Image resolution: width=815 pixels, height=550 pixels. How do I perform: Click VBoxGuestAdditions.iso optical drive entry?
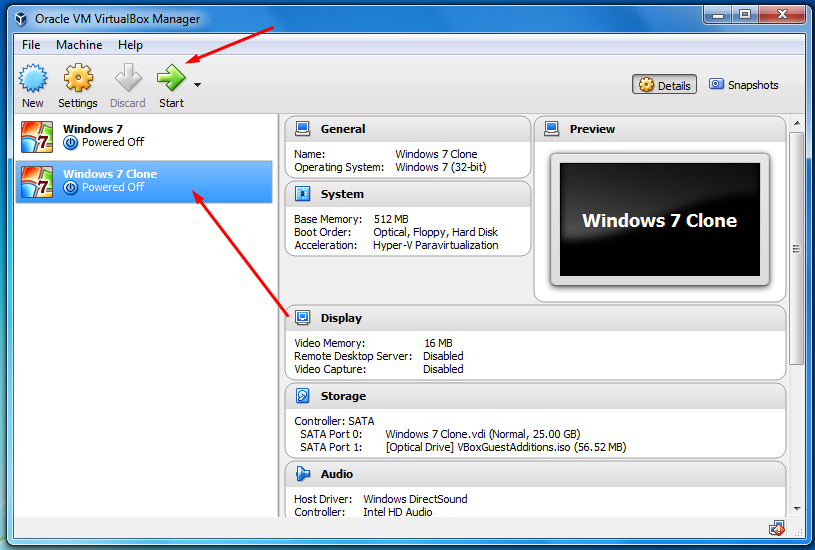click(x=506, y=447)
